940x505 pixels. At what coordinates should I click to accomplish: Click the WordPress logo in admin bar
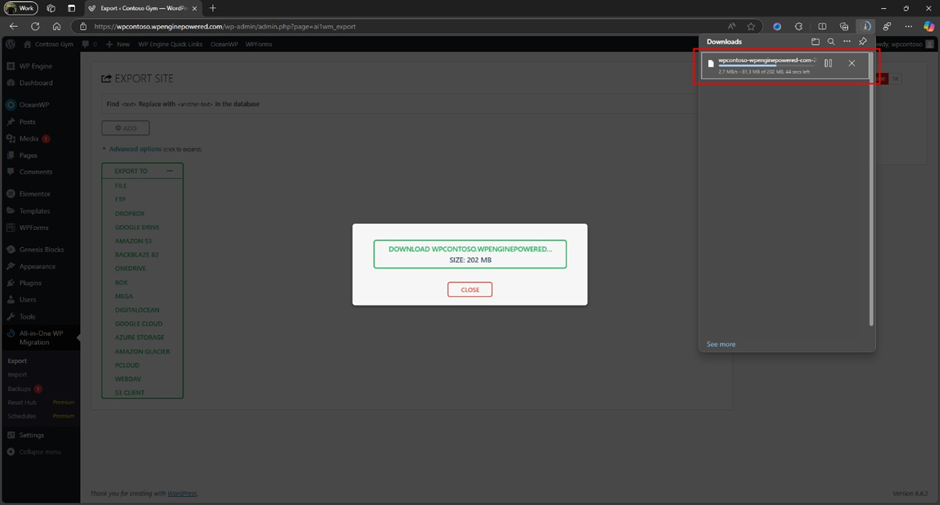click(10, 44)
